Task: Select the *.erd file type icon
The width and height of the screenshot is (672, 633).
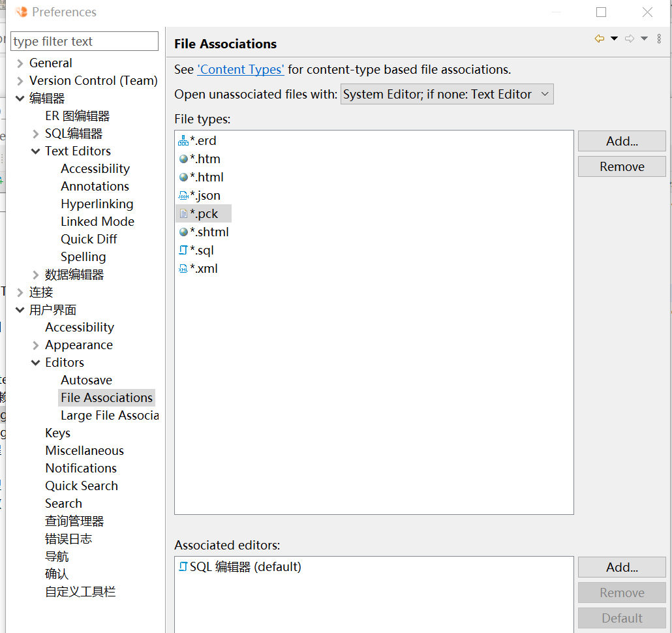Action: coord(183,141)
